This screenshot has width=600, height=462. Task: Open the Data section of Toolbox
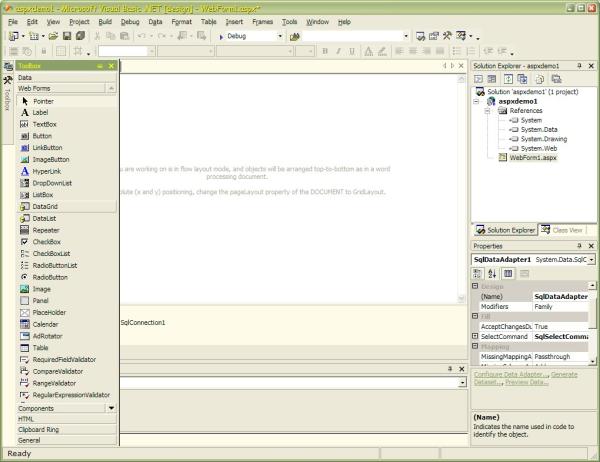[x=67, y=78]
